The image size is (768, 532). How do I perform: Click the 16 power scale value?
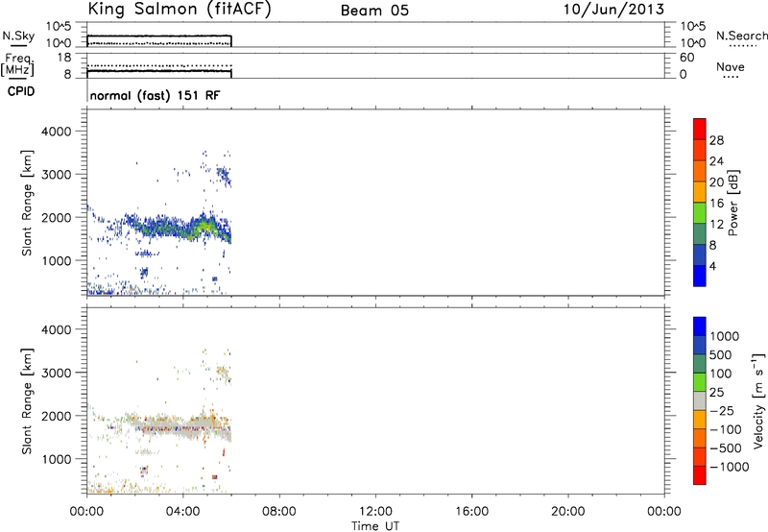[x=716, y=204]
